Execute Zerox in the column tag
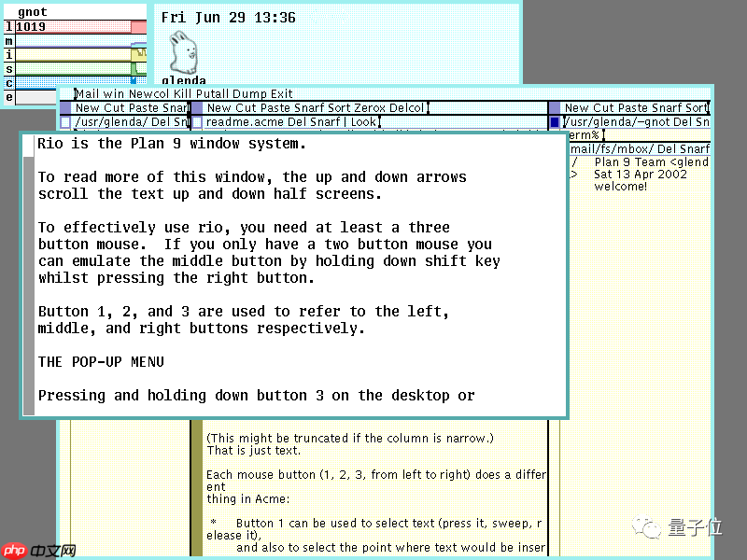 [x=366, y=108]
